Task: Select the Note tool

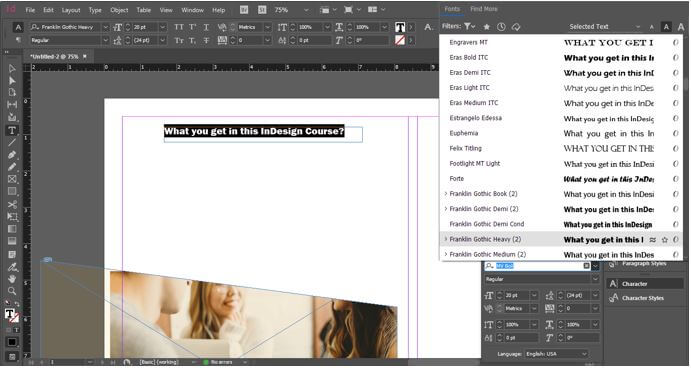Action: pyautogui.click(x=12, y=254)
